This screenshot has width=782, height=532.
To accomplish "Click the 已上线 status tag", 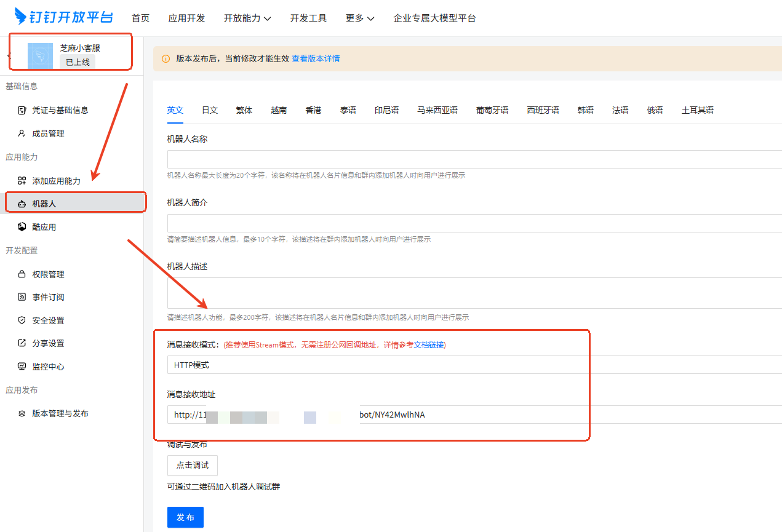I will pos(78,62).
